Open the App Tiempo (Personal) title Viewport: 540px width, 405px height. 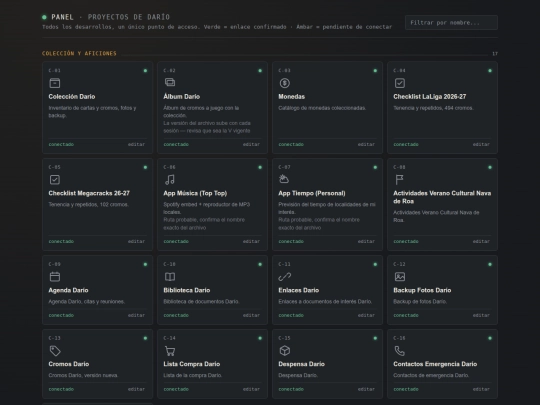(312, 194)
